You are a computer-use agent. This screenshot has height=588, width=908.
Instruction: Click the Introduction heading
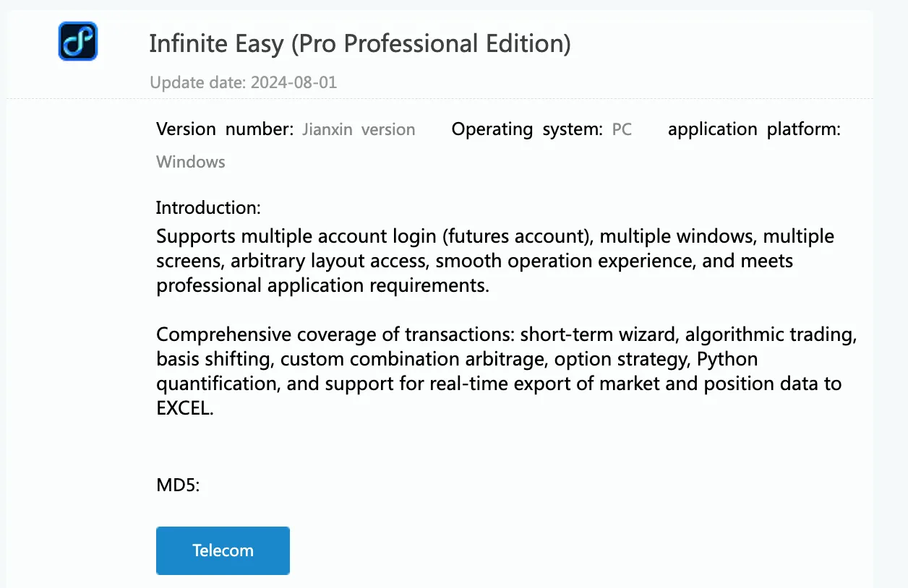point(208,208)
